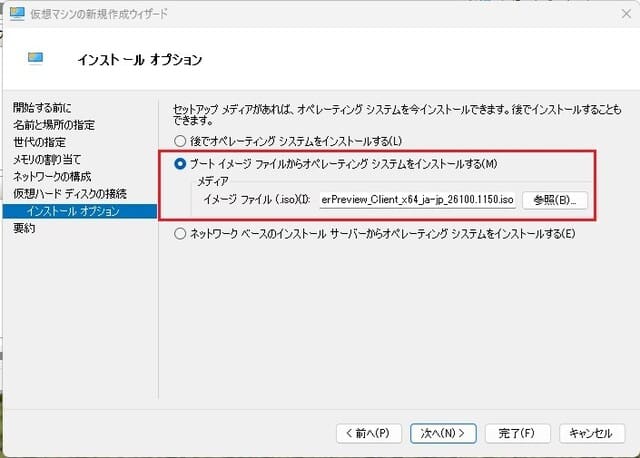The width and height of the screenshot is (640, 458).
Task: Click キャンセル to cancel the wizard
Action: coord(590,433)
